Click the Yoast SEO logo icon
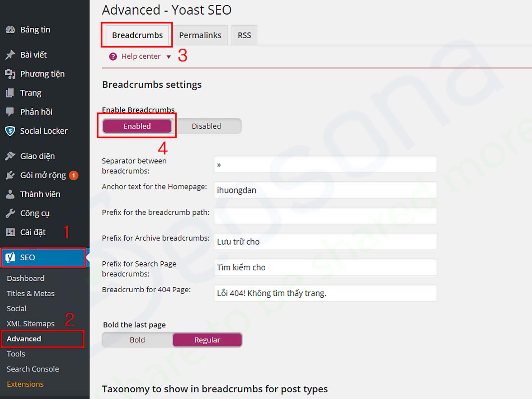532x399 pixels. click(10, 257)
